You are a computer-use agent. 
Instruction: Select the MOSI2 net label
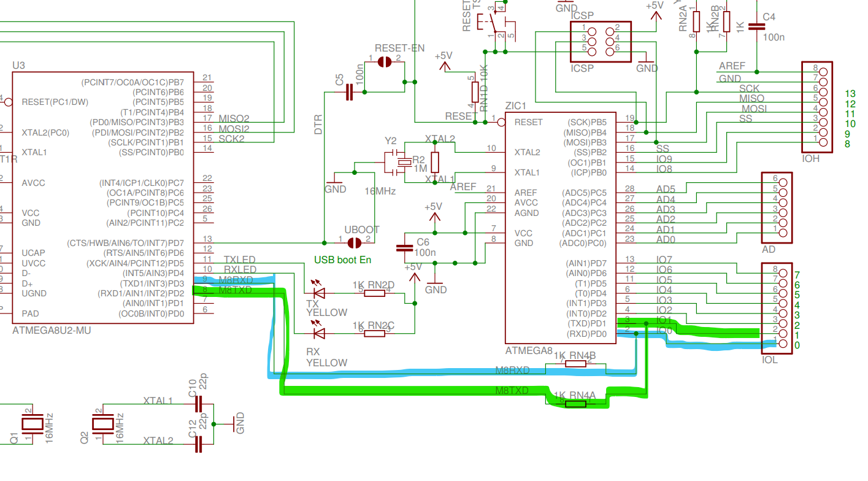tap(234, 129)
